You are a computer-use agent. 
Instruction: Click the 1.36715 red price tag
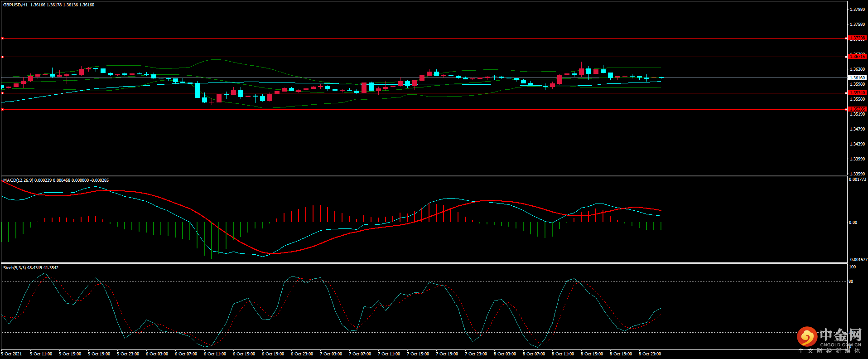(857, 57)
